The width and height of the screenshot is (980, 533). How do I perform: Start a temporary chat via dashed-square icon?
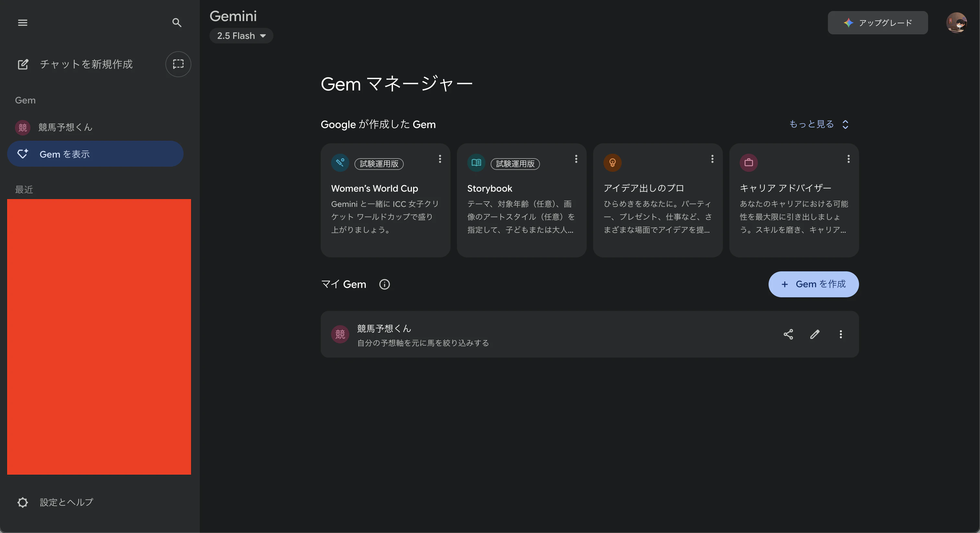click(x=178, y=64)
